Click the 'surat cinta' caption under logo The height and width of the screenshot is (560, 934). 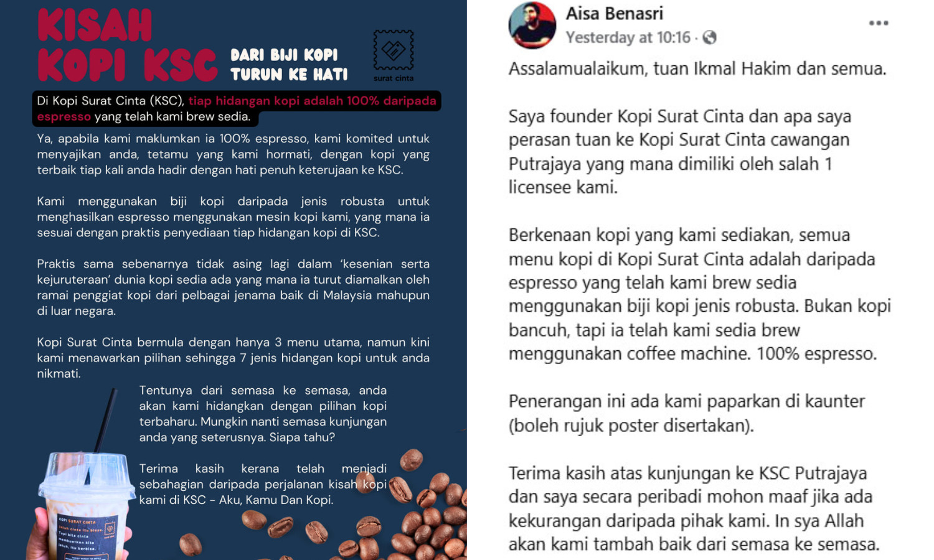tap(394, 78)
